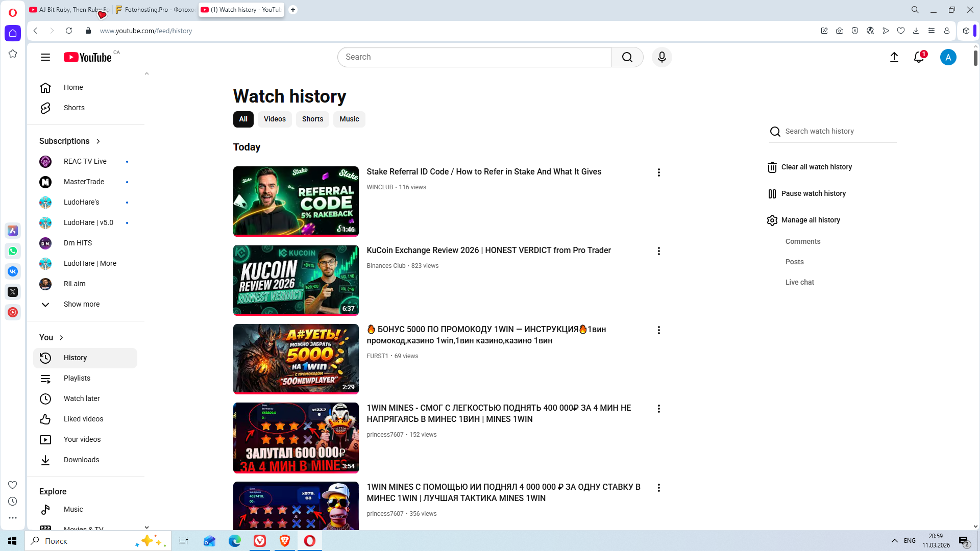Click the upload video icon

(894, 57)
